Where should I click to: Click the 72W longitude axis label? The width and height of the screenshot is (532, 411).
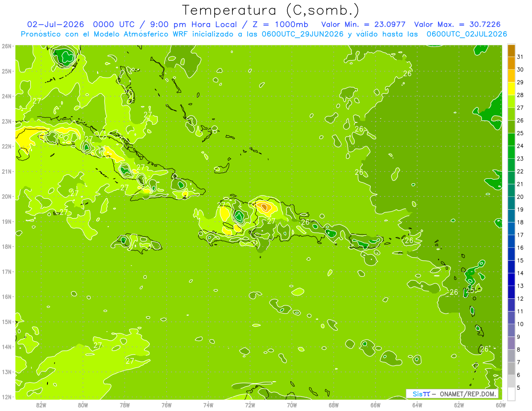pos(250,405)
